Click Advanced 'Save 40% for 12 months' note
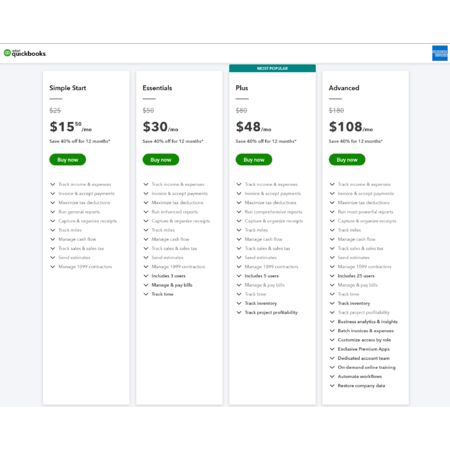Viewport: 450px width, 450px height. (x=356, y=141)
